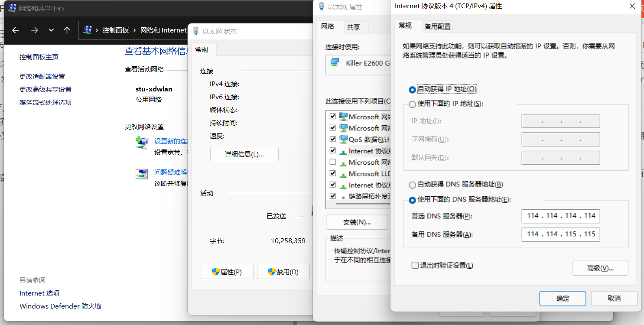644x325 pixels.
Task: Uncheck the highlighted Internet 协议 item checkbox
Action: click(x=333, y=150)
